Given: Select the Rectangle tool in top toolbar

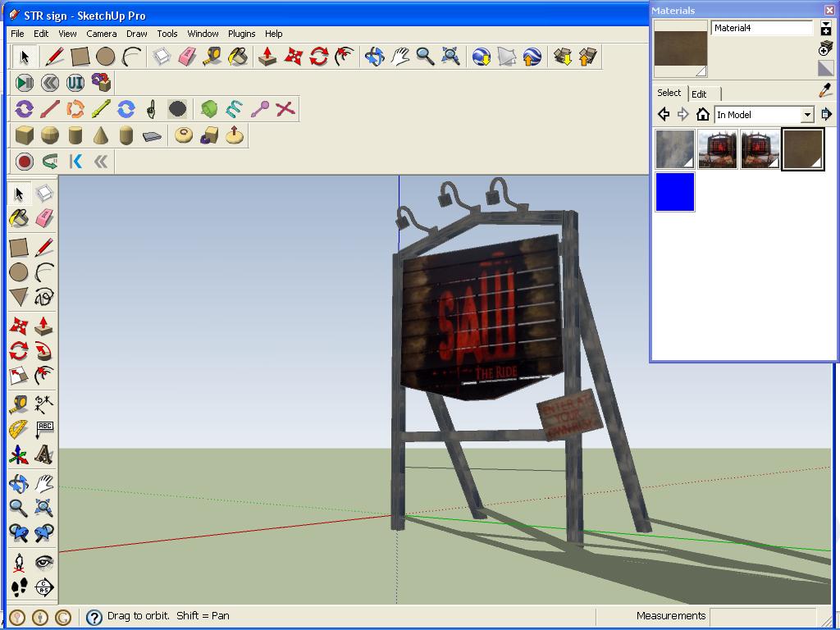Looking at the screenshot, I should click(80, 57).
